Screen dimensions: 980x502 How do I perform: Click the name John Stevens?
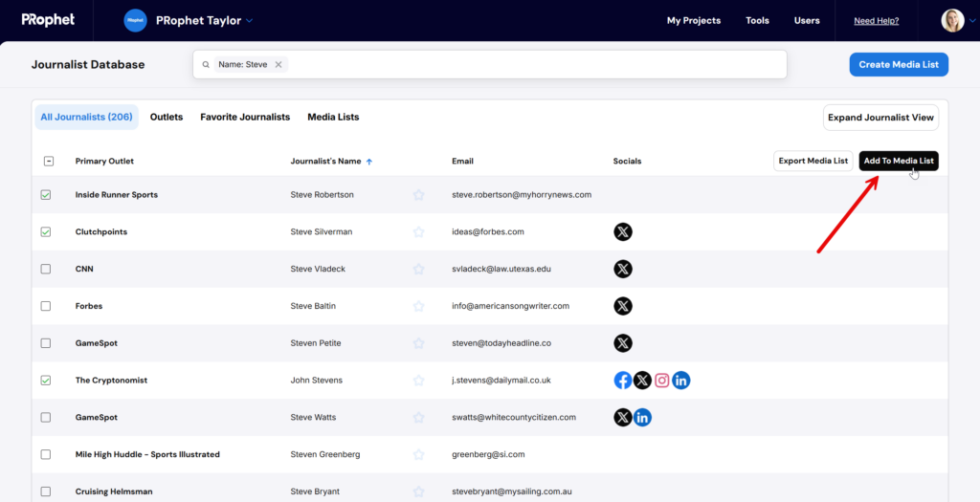pyautogui.click(x=316, y=381)
